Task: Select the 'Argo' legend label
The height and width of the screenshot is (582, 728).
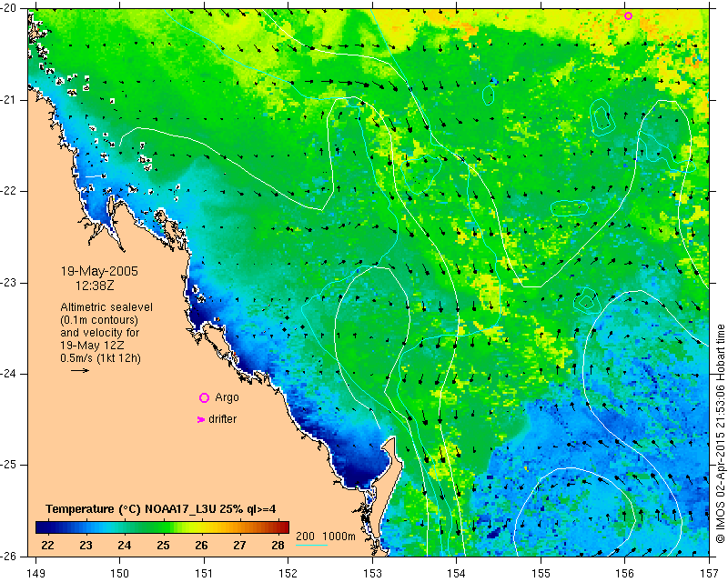Action: pyautogui.click(x=227, y=397)
